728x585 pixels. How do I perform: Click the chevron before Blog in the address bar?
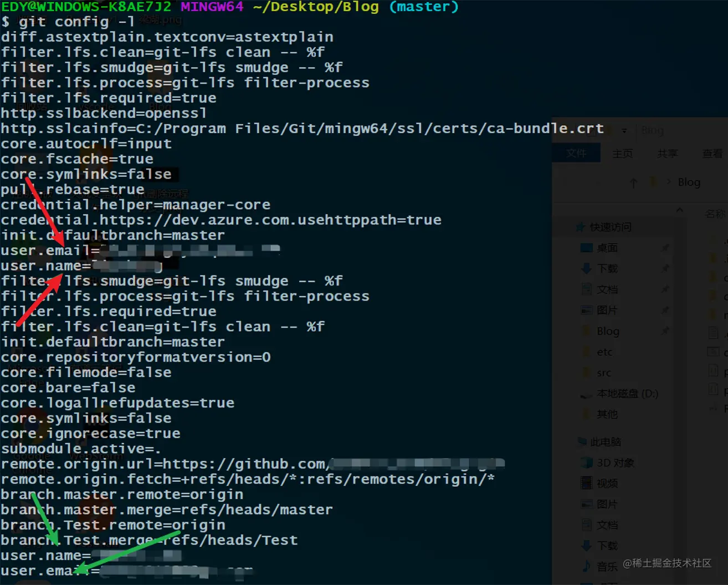[668, 182]
